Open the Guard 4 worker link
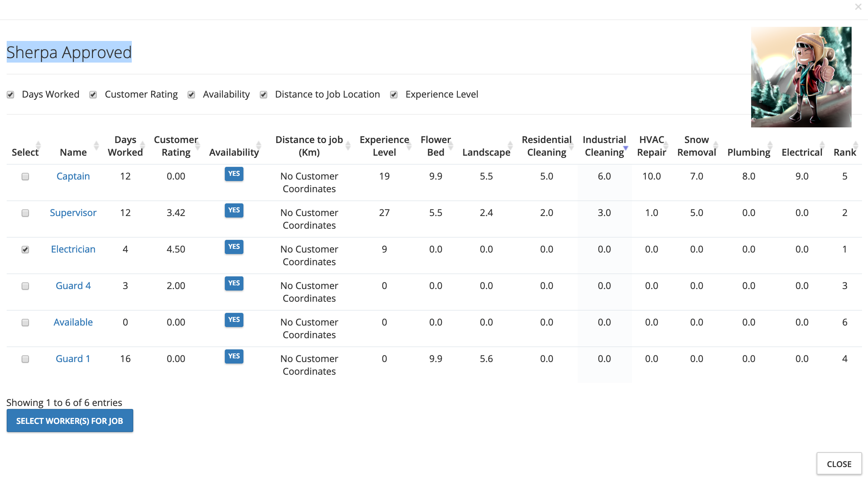 [x=73, y=286]
